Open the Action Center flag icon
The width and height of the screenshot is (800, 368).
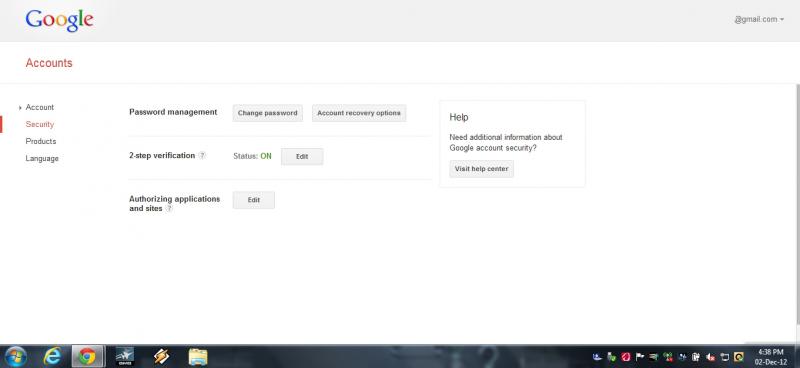coord(639,357)
